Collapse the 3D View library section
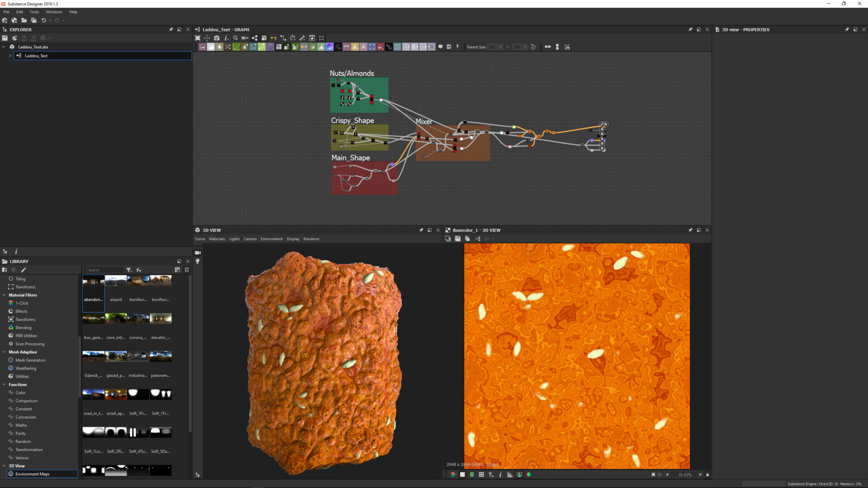 (x=4, y=466)
